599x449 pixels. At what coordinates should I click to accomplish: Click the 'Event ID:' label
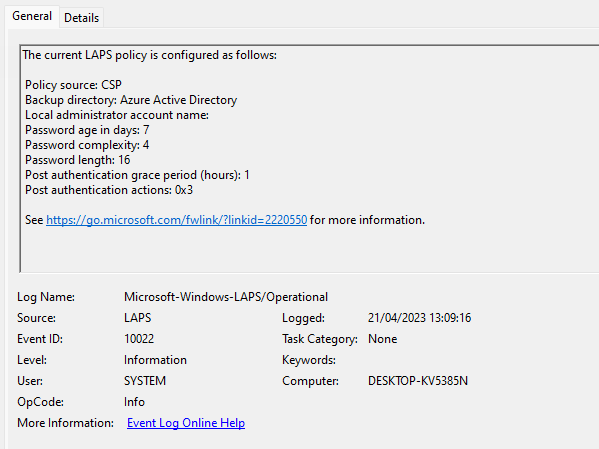40,339
